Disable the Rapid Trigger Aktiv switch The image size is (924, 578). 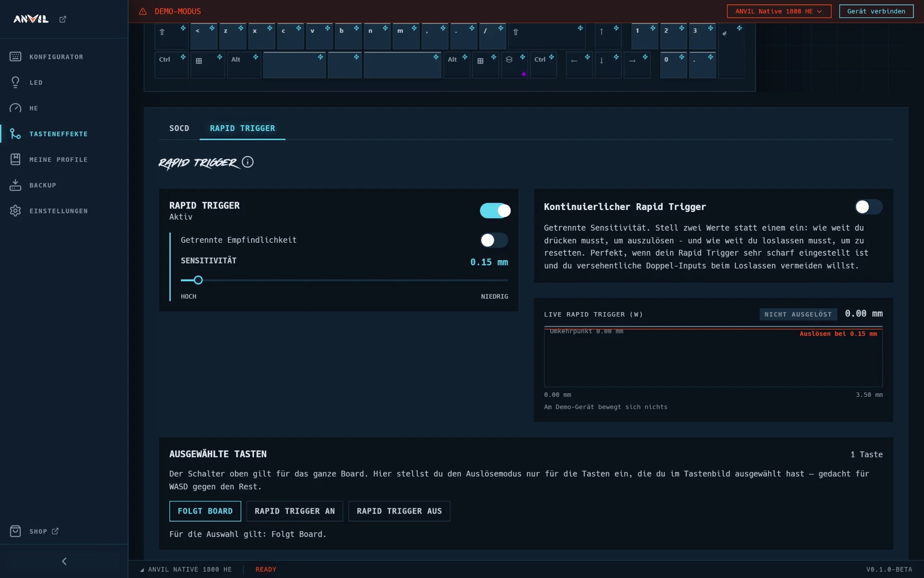click(x=495, y=210)
